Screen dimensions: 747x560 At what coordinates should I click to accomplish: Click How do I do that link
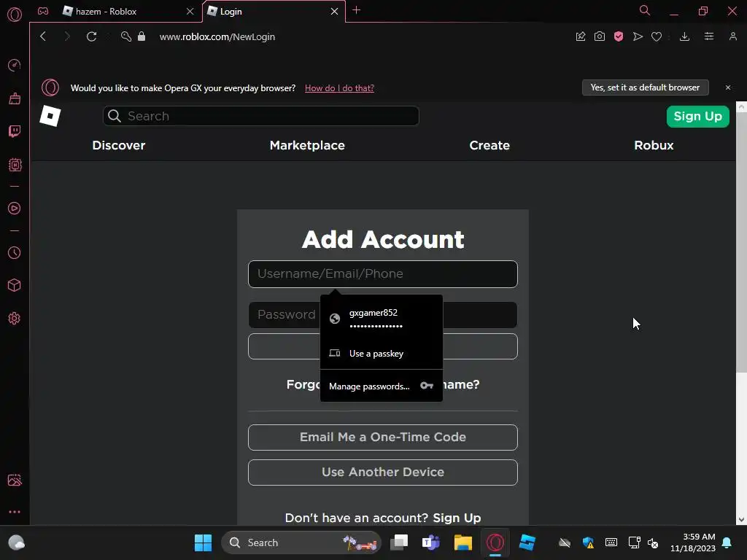[x=339, y=88]
